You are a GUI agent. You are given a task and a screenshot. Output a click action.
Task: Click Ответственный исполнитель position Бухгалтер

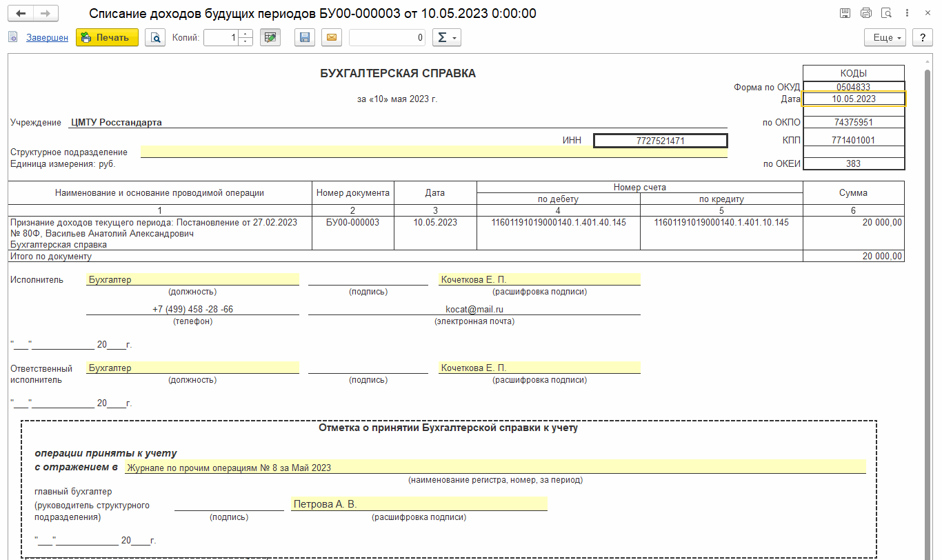(x=192, y=368)
